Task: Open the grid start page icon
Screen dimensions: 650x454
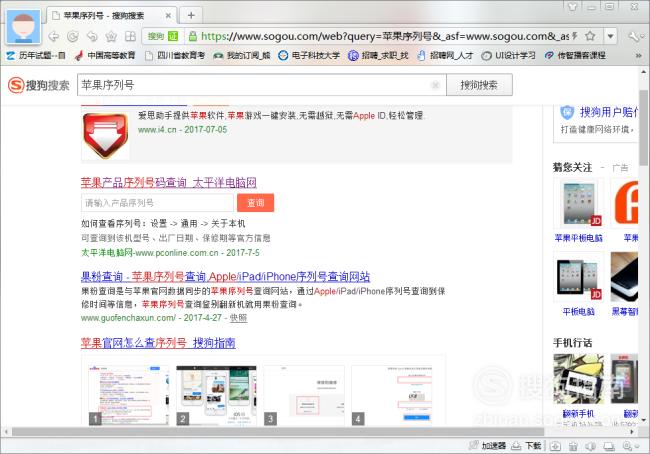Action: pos(130,36)
